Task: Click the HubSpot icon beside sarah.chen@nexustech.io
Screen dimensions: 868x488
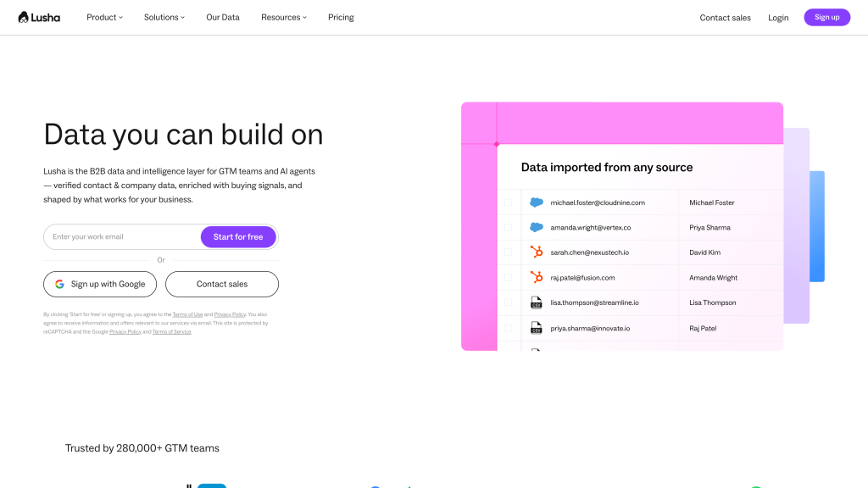Action: (x=537, y=252)
